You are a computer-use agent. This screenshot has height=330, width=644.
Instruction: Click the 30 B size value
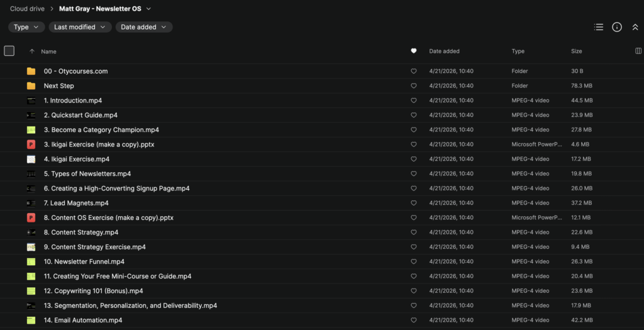point(577,71)
